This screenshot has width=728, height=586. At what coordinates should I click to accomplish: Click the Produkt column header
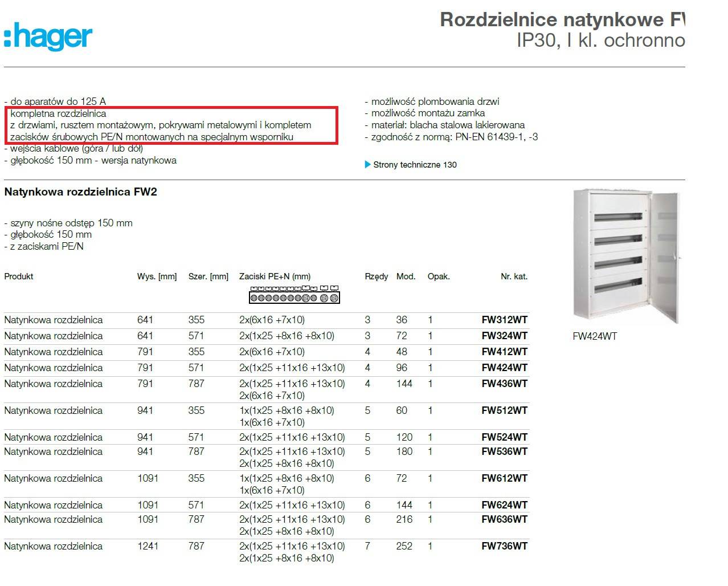coord(19,276)
